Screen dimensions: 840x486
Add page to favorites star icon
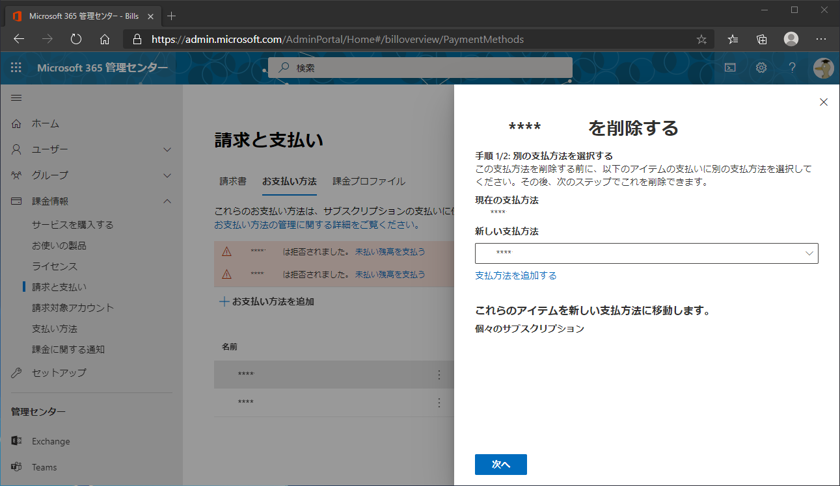tap(701, 39)
